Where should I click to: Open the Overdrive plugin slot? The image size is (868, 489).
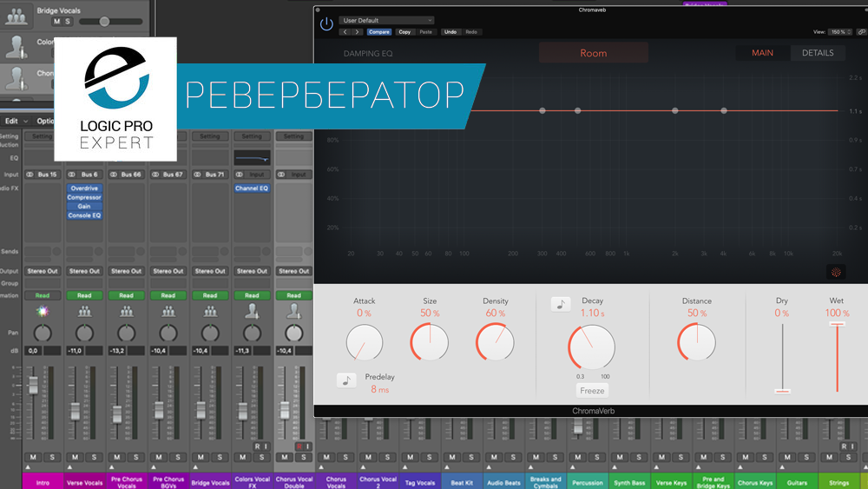point(84,188)
